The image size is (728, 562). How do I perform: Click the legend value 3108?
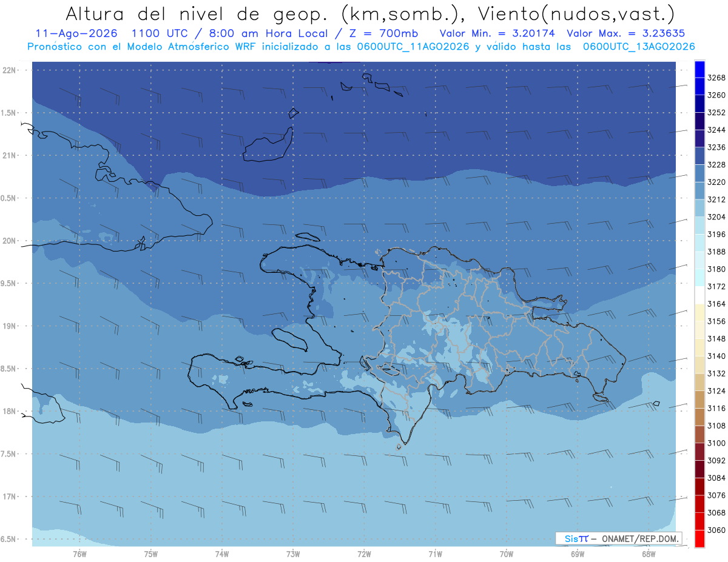coord(716,426)
